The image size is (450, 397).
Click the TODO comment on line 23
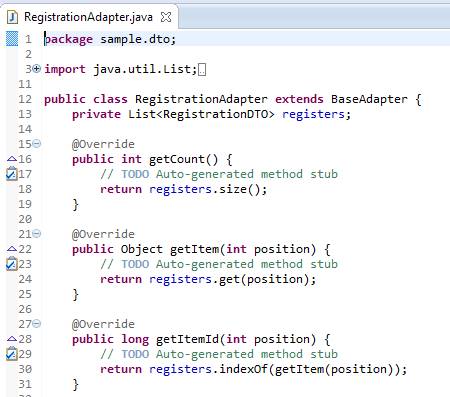tap(219, 264)
